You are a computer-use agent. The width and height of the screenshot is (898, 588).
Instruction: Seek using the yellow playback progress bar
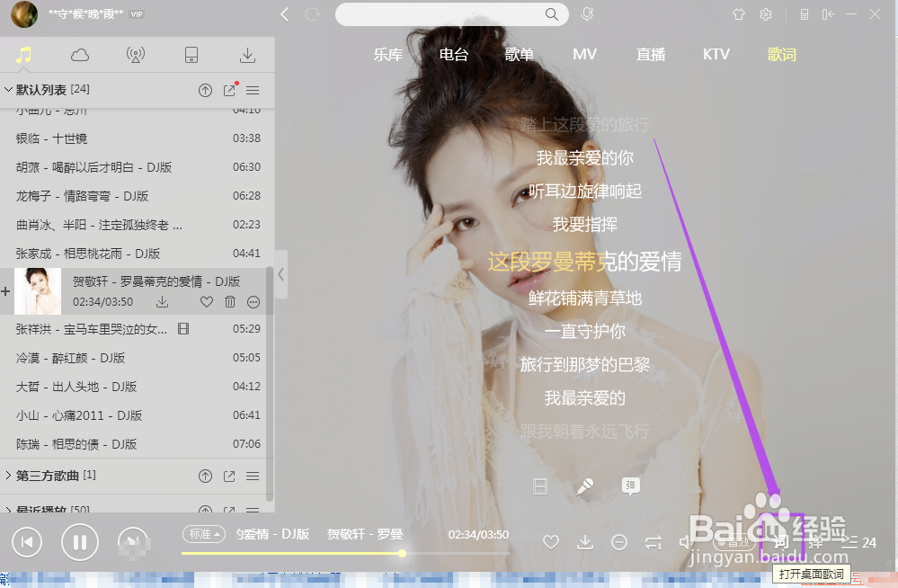345,554
